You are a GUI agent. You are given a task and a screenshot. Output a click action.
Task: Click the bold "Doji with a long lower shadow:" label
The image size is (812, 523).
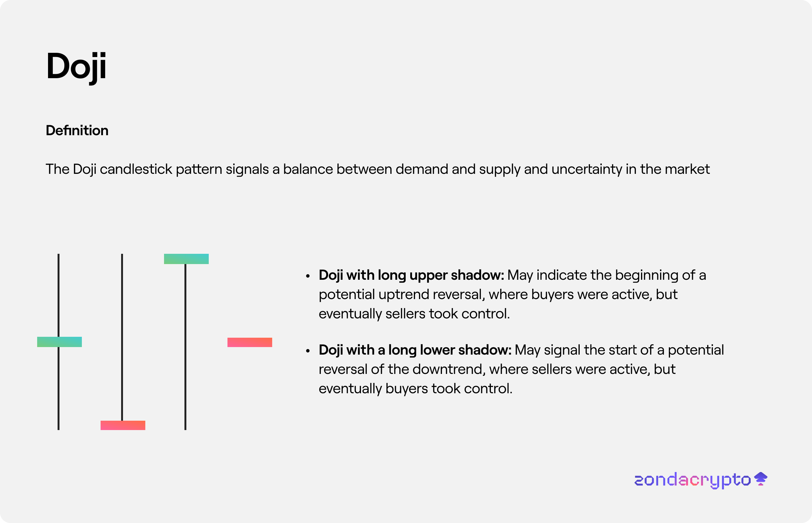point(415,350)
